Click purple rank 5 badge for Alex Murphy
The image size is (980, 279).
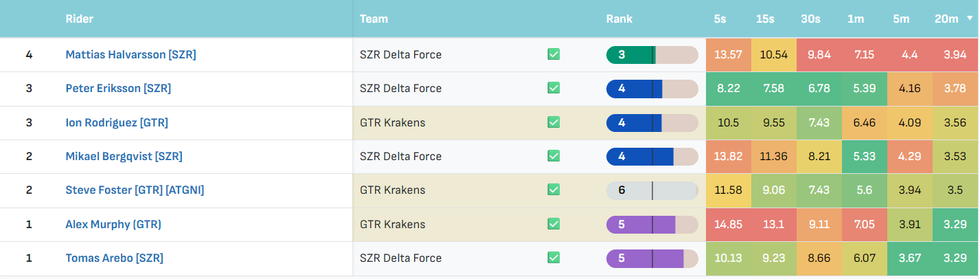tap(652, 224)
